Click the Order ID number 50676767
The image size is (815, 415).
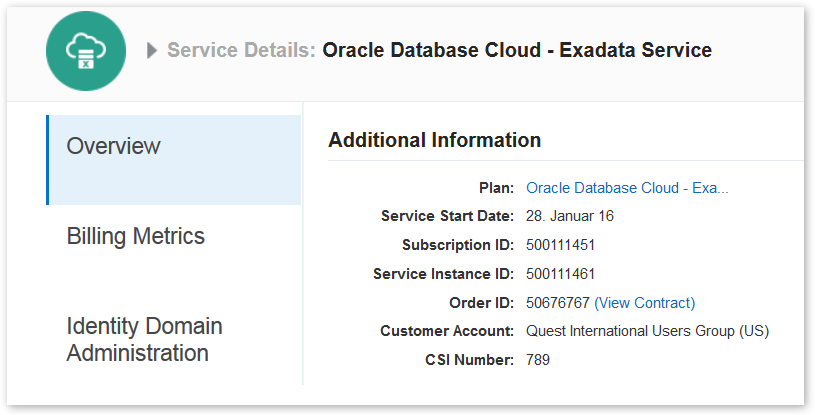point(557,302)
